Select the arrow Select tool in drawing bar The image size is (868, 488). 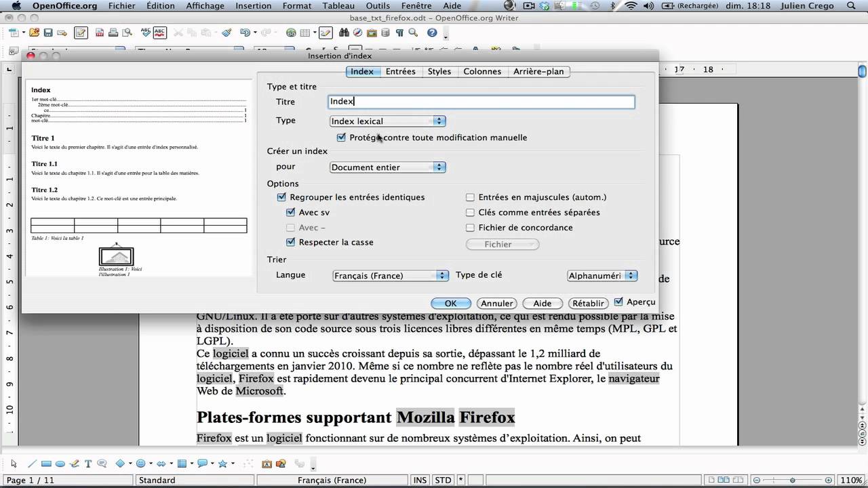(14, 464)
